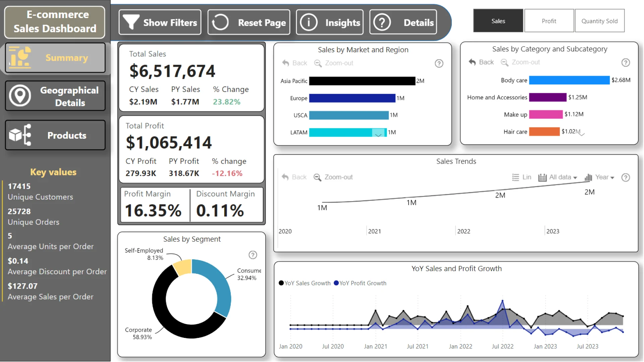The height and width of the screenshot is (362, 644).
Task: Click the question mark icon for Details
Action: click(x=382, y=22)
